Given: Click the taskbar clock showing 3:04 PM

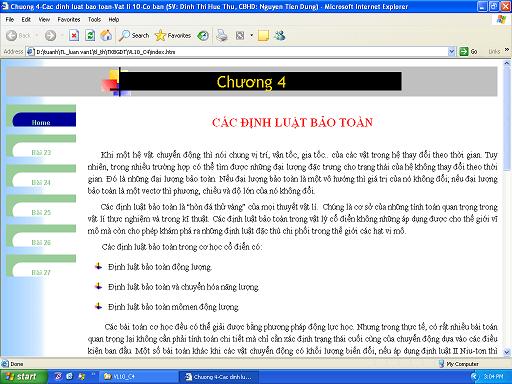Looking at the screenshot, I should click(494, 377).
